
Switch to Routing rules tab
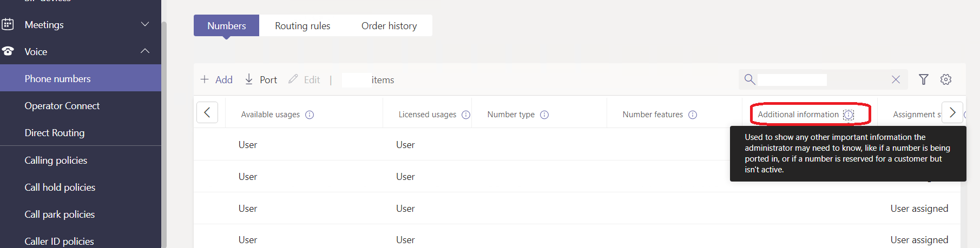[302, 26]
